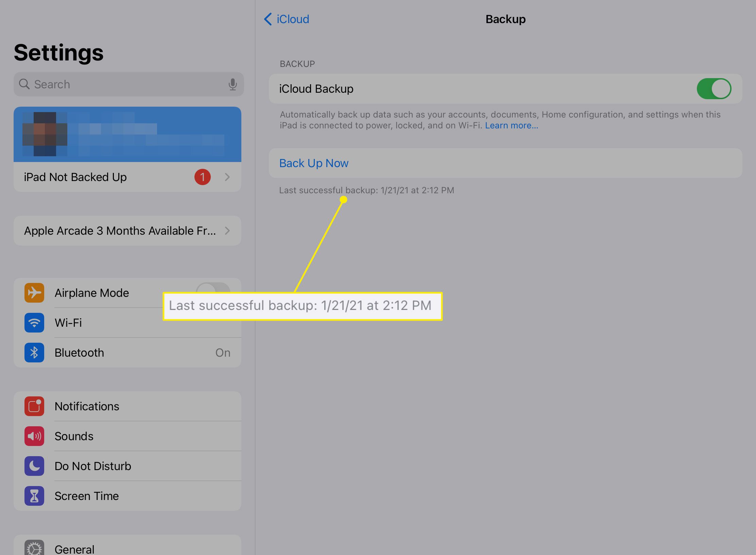The image size is (756, 555).
Task: Open Do Not Disturb settings
Action: coord(127,466)
